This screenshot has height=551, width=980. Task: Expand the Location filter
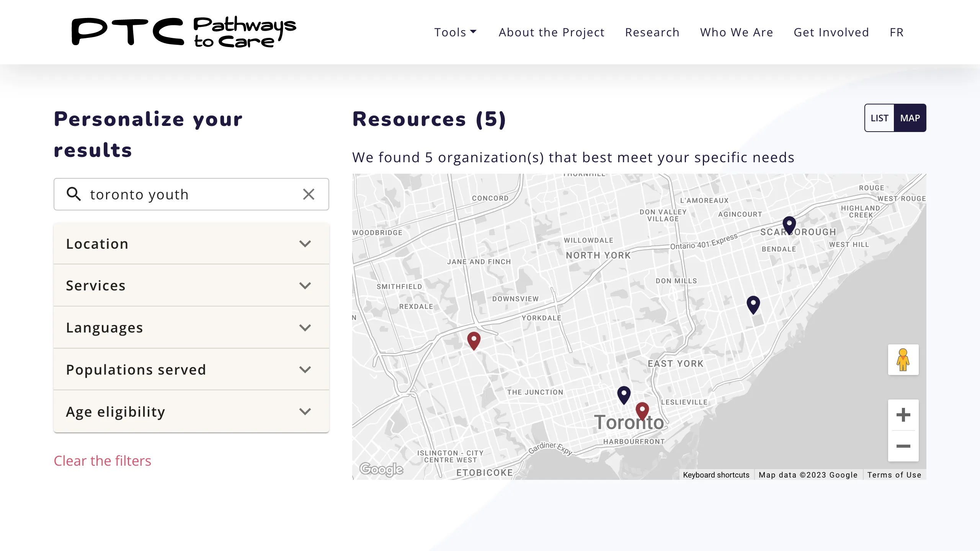click(191, 244)
